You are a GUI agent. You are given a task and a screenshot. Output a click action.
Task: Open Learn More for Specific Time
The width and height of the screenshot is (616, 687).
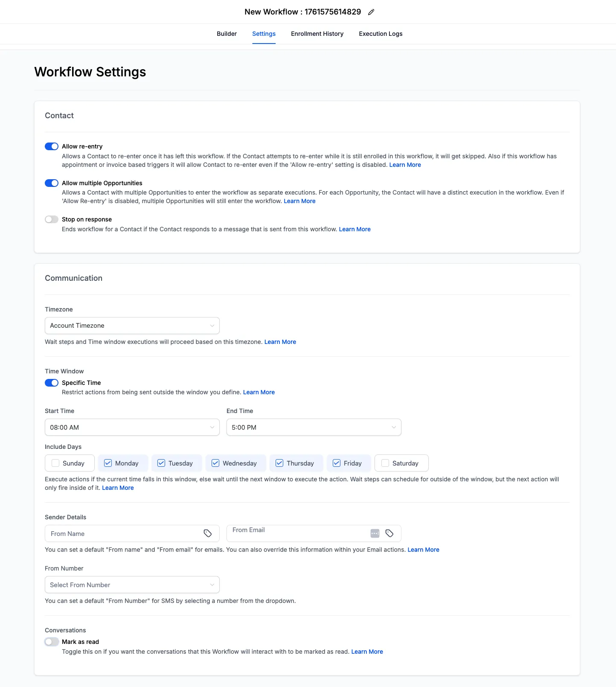[259, 392]
